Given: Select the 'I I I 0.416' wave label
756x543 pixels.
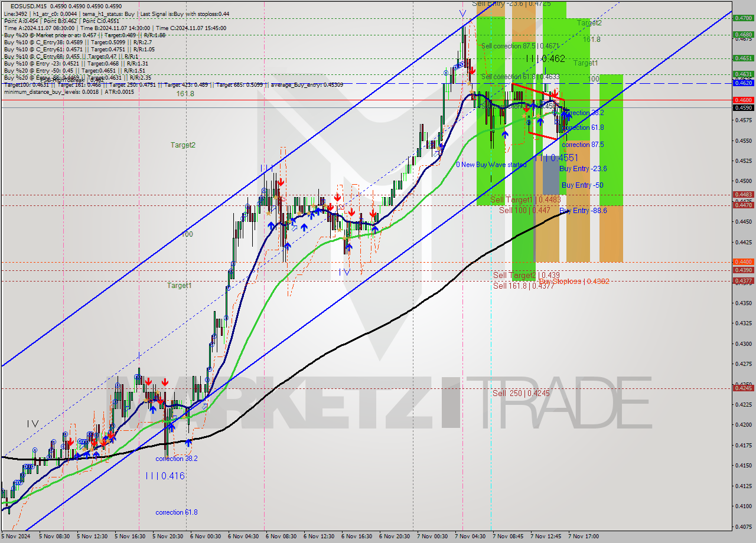Looking at the screenshot, I should [x=165, y=475].
